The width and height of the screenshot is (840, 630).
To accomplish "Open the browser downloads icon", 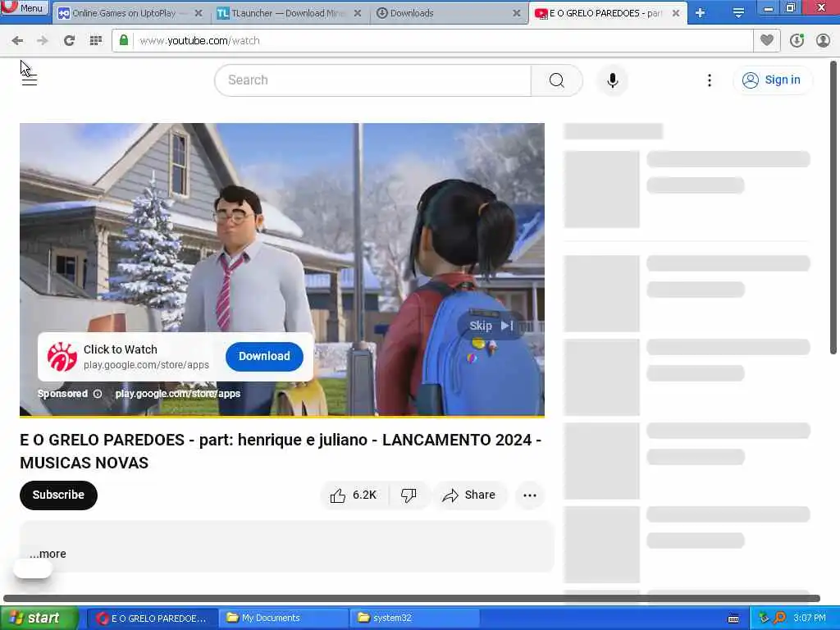I will [x=797, y=40].
